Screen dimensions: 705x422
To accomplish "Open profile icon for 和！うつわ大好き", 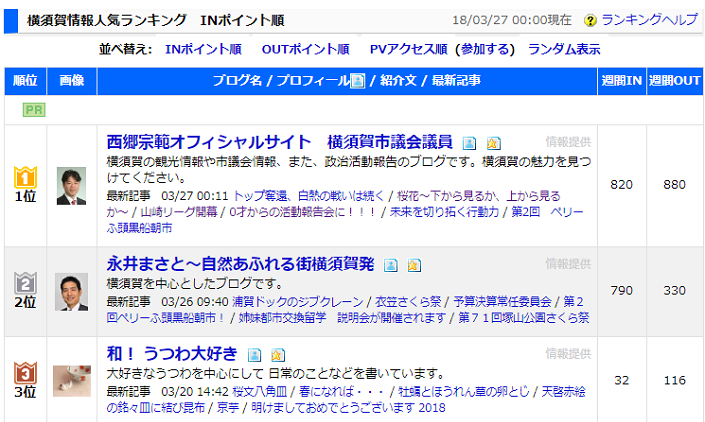I will [255, 355].
